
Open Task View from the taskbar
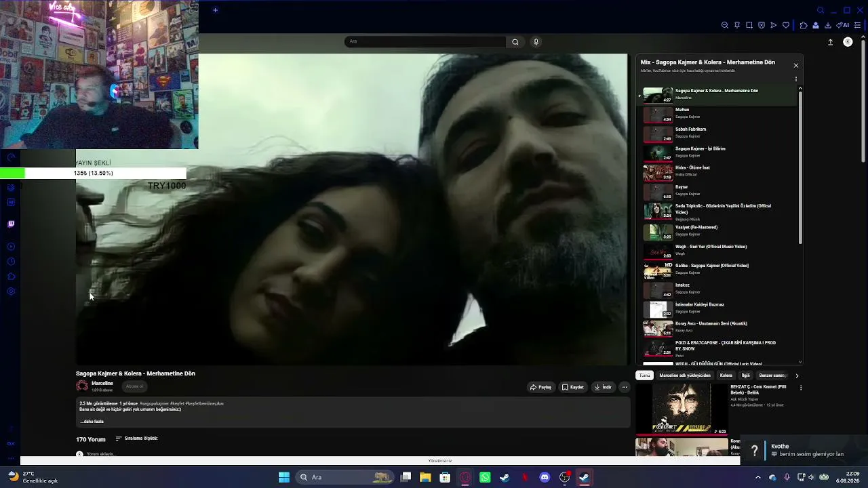click(406, 477)
